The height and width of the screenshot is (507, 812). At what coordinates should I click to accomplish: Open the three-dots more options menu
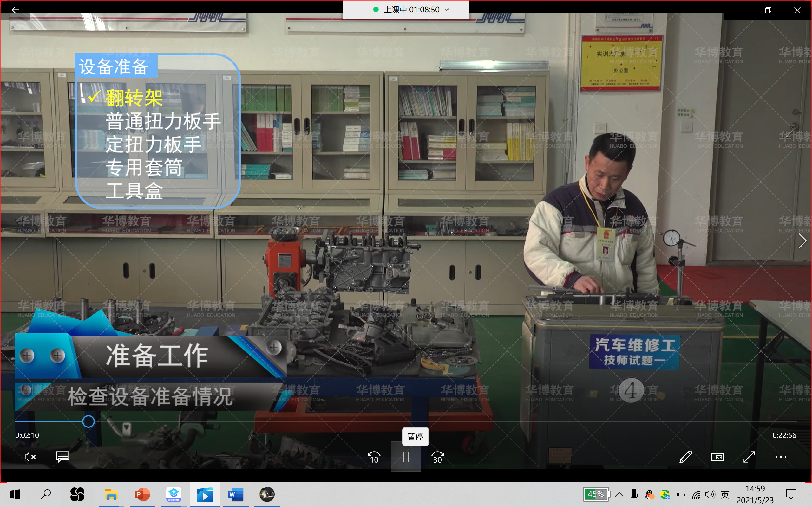tap(781, 457)
